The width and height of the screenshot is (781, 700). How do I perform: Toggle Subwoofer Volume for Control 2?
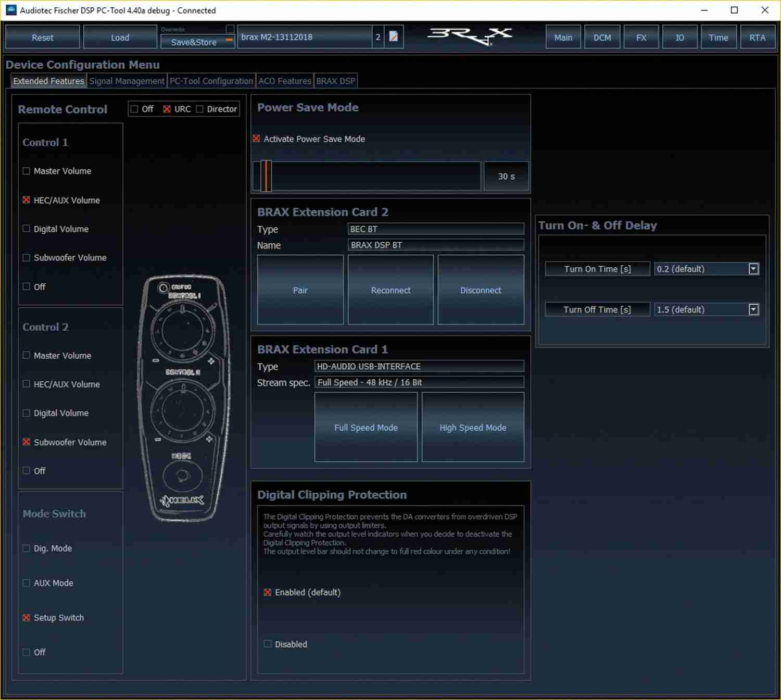(x=27, y=442)
